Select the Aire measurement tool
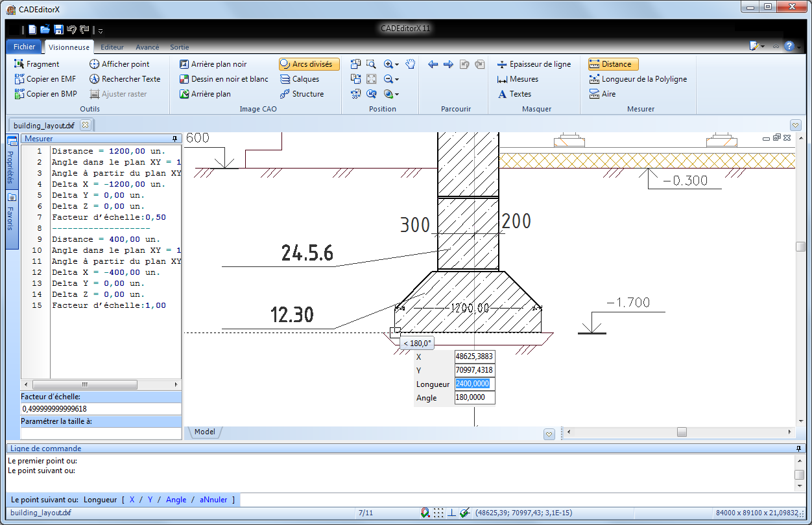The image size is (812, 525). [x=603, y=94]
